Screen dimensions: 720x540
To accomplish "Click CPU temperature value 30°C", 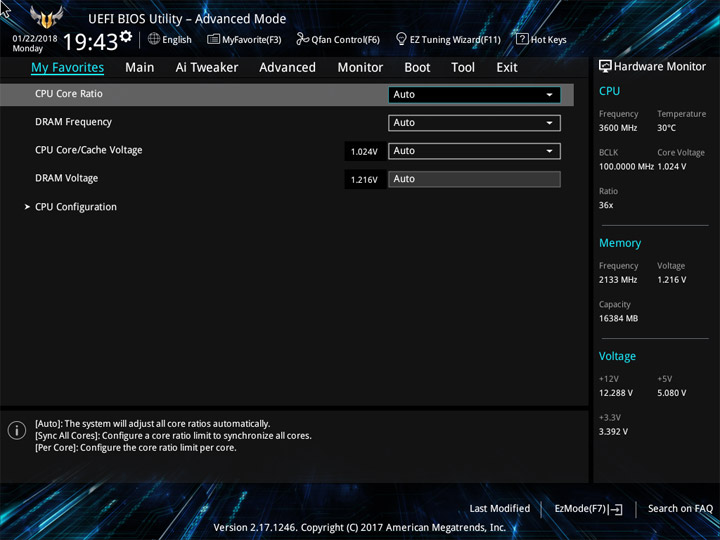I will pyautogui.click(x=666, y=128).
